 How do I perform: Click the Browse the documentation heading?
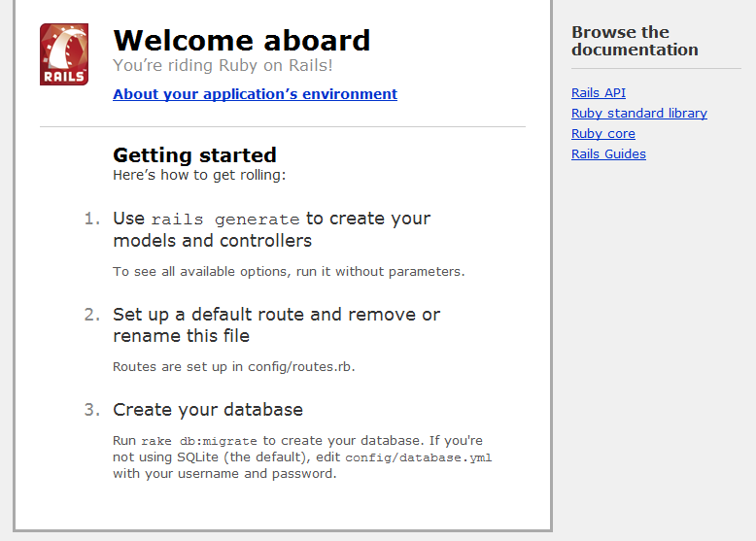(635, 41)
